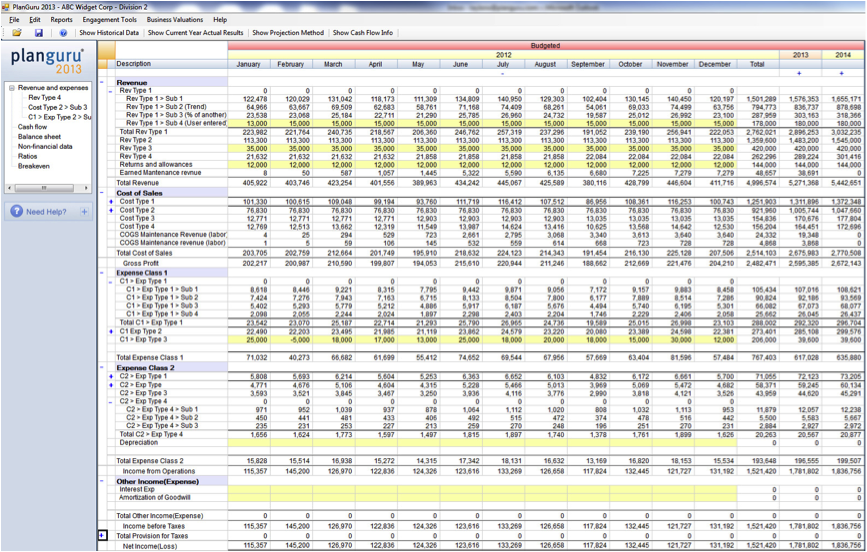Open Balance sheet in the navigation tree
The image size is (867, 552).
click(x=39, y=137)
